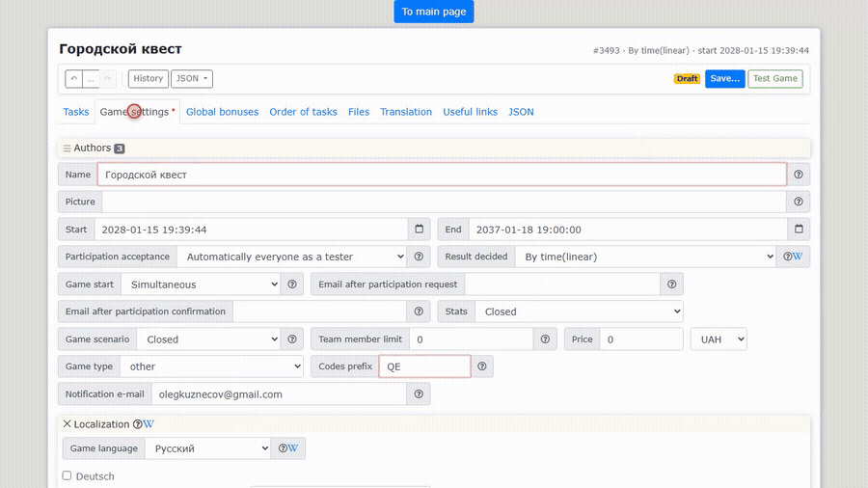This screenshot has height=488, width=868.
Task: Open wiki W link beside Result decided
Action: pos(798,257)
